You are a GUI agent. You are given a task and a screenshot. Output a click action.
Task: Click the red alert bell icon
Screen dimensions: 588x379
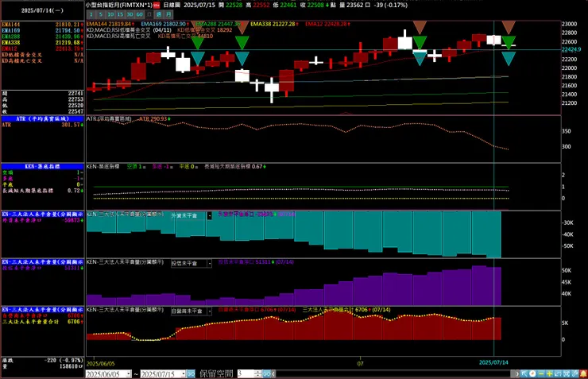click(x=583, y=373)
